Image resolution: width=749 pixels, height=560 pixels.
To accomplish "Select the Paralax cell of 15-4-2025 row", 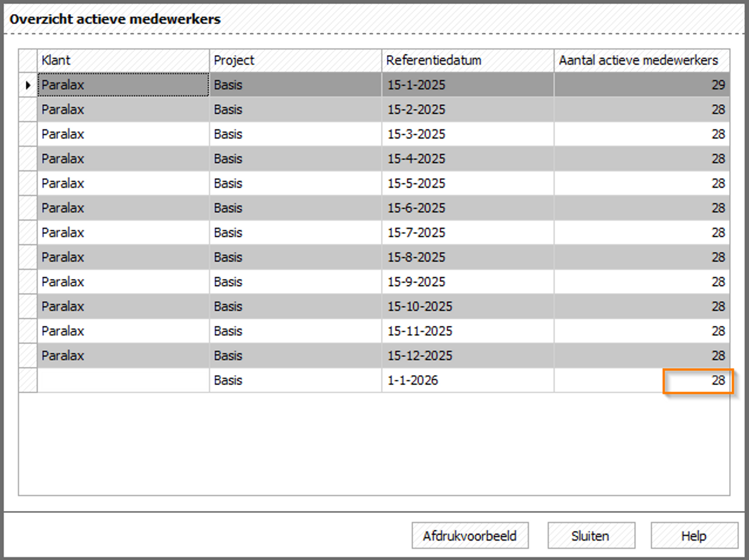I will (123, 159).
